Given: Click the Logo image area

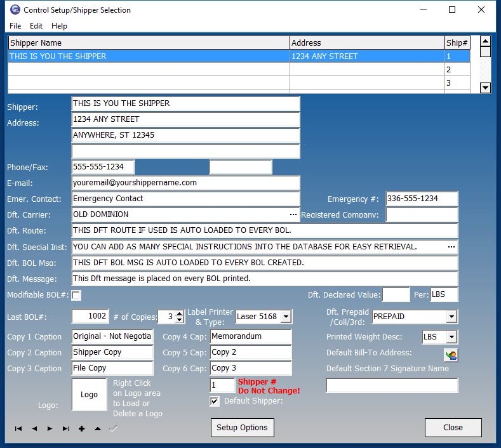Looking at the screenshot, I should pyautogui.click(x=89, y=394).
